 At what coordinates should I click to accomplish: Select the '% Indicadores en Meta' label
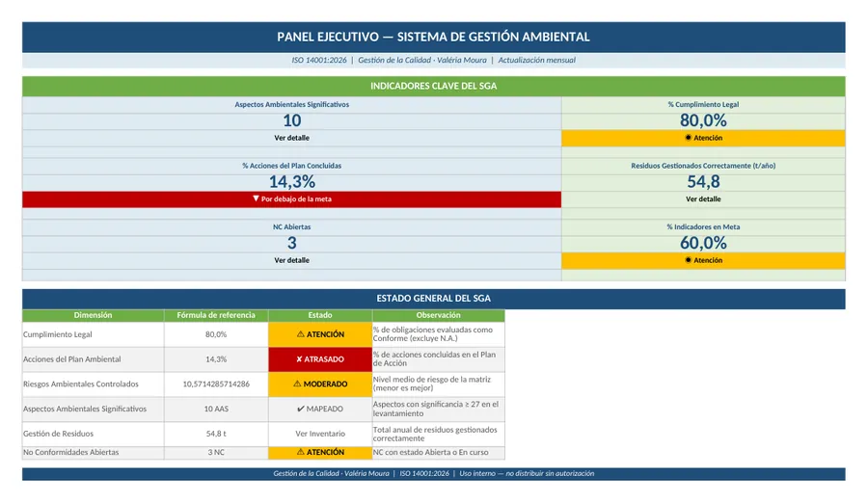click(x=703, y=227)
